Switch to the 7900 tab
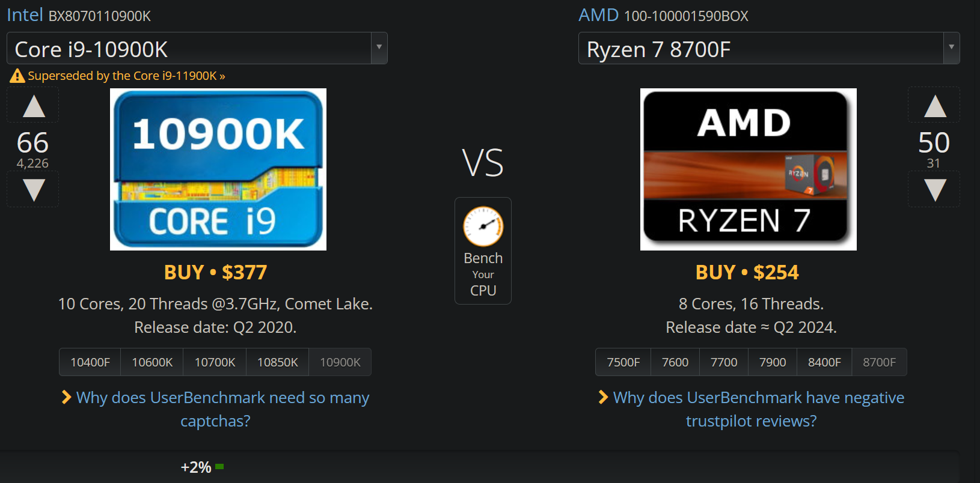980x483 pixels. (x=773, y=362)
